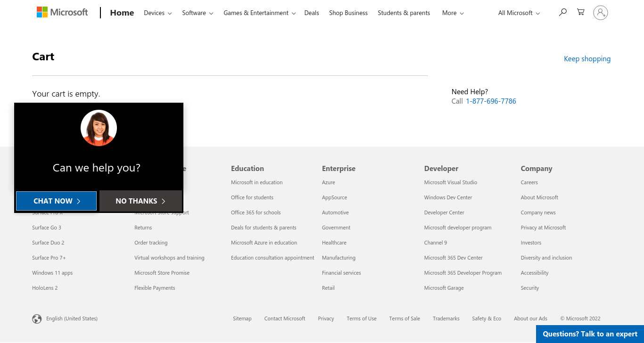The height and width of the screenshot is (343, 644).
Task: Open the Careers link
Action: 529,182
